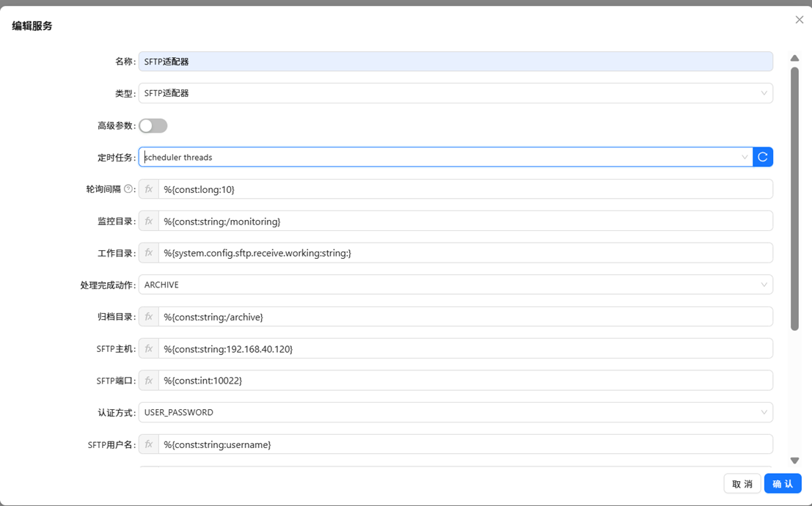Click the fx icon beside 监控目录 field
This screenshot has height=506, width=812.
point(149,221)
